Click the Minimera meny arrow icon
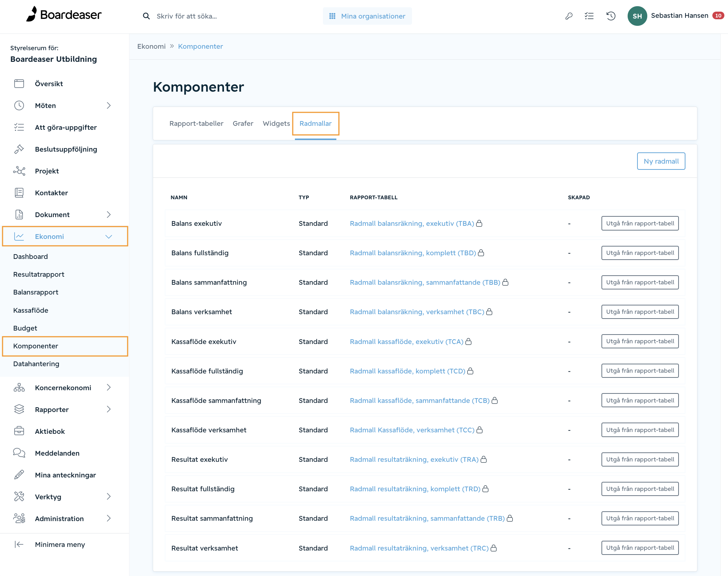728x576 pixels. point(19,544)
